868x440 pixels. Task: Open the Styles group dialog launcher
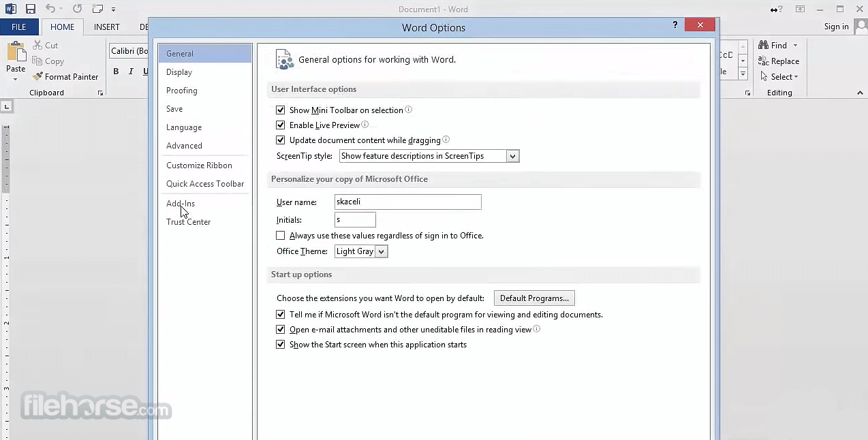pyautogui.click(x=747, y=93)
